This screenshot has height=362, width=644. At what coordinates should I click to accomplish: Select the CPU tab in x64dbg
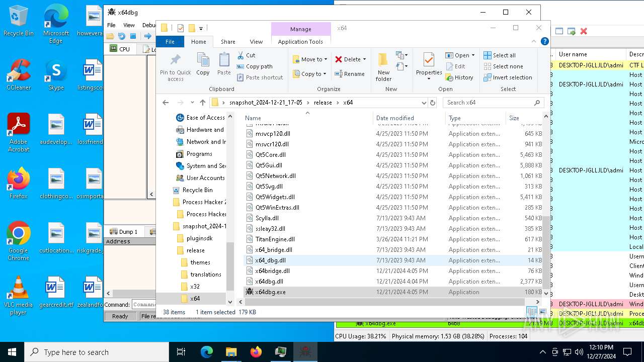coord(121,49)
